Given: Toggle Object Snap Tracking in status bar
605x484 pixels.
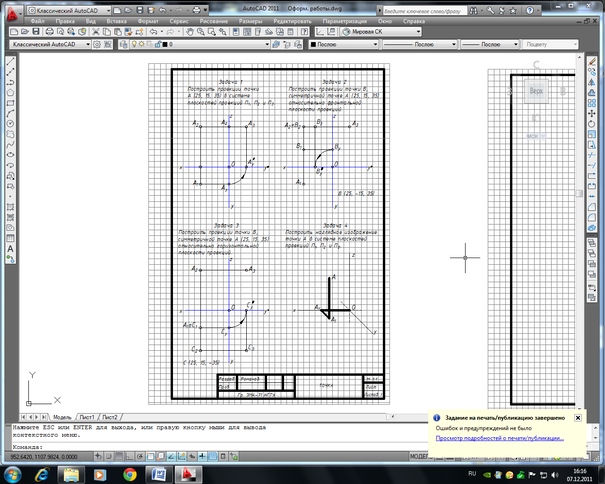Looking at the screenshot, I should pyautogui.click(x=171, y=457).
